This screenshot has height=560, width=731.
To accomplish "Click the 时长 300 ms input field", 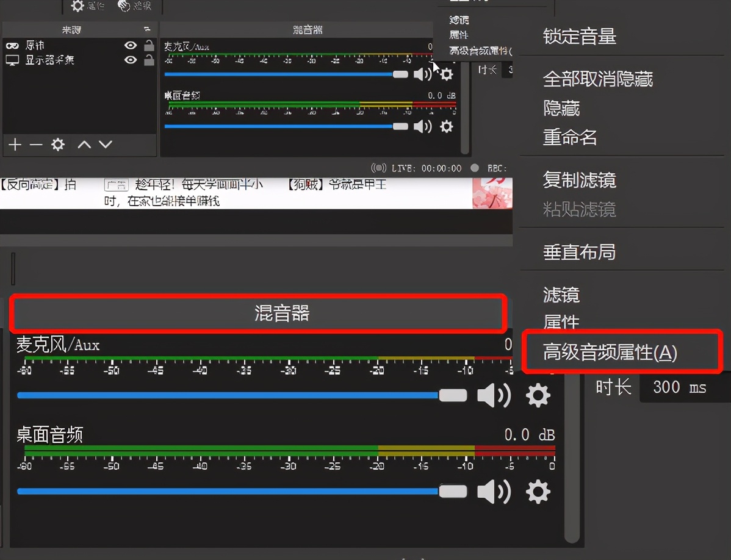I will click(680, 388).
